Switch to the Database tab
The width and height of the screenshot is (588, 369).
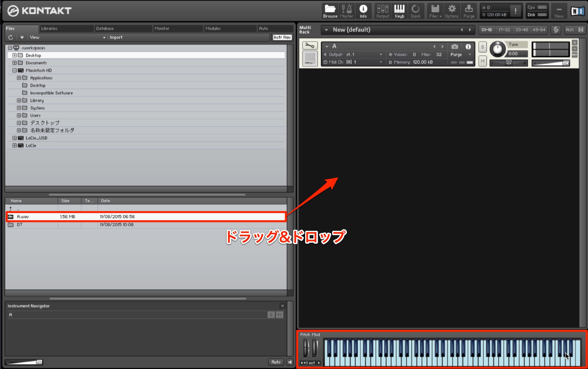[123, 28]
